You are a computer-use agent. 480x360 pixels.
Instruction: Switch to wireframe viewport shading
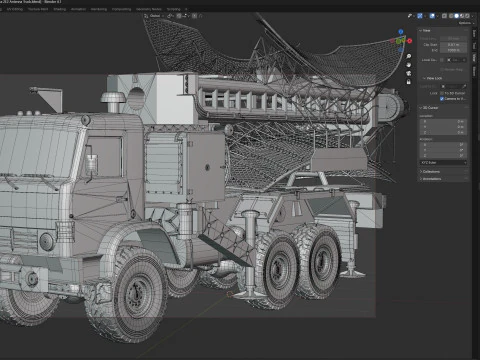coord(451,16)
